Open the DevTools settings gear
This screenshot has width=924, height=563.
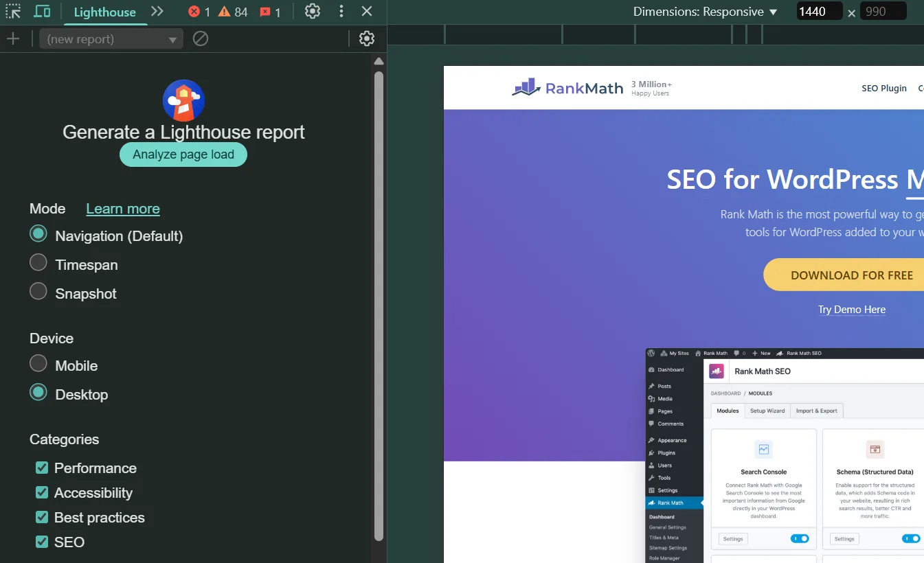[x=312, y=12]
